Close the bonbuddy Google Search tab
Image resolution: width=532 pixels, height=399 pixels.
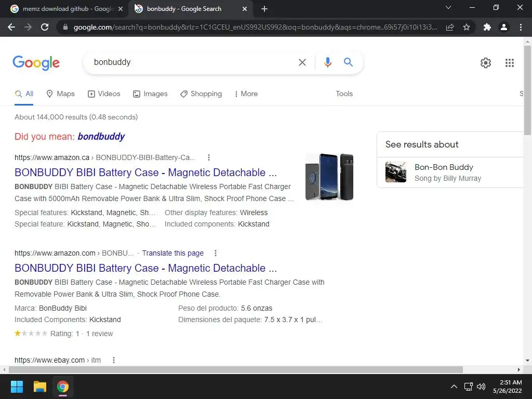pos(244,9)
